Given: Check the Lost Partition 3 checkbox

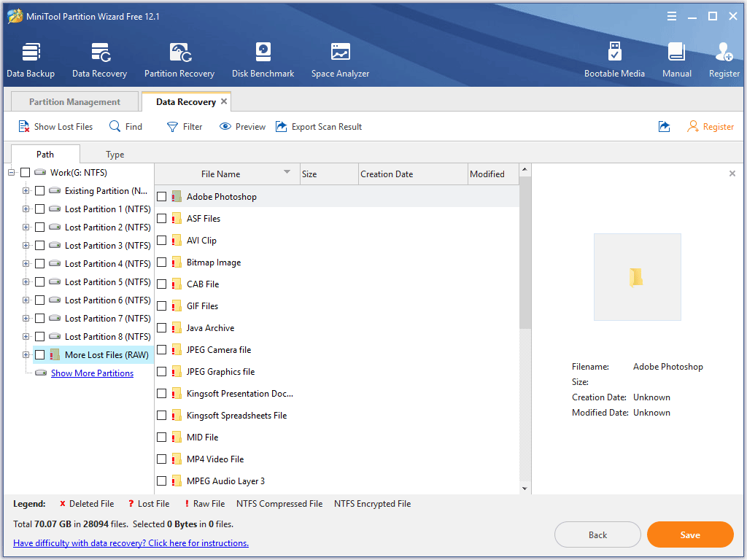Looking at the screenshot, I should pyautogui.click(x=40, y=245).
